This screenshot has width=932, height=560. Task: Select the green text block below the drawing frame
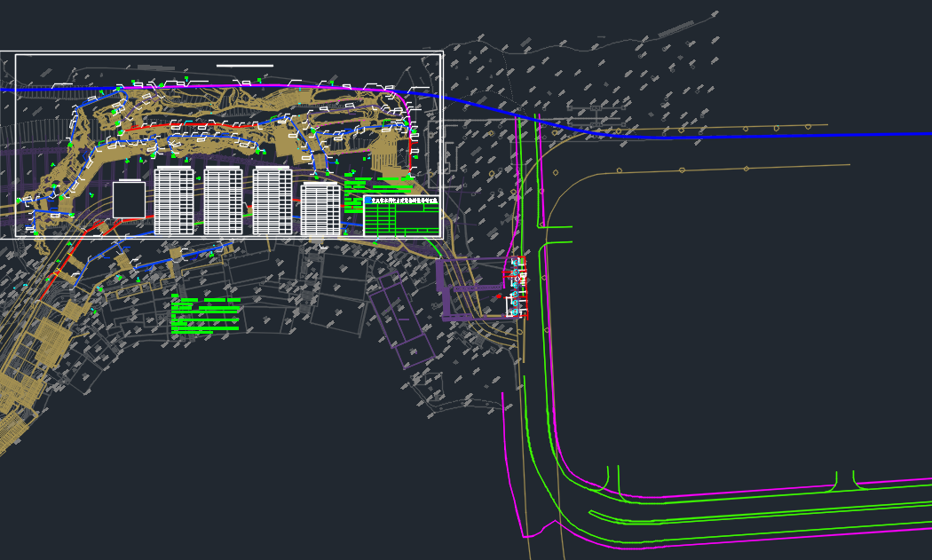(x=206, y=314)
